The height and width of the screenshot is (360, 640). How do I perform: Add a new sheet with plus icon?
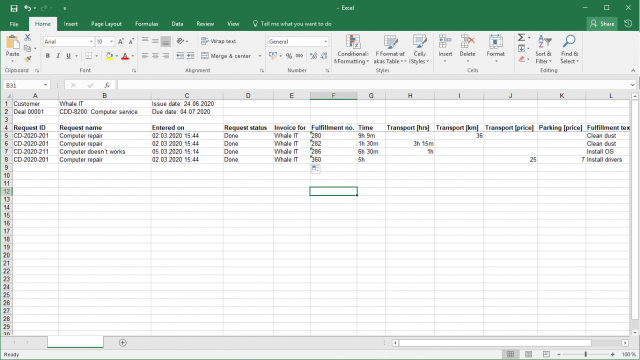click(122, 343)
